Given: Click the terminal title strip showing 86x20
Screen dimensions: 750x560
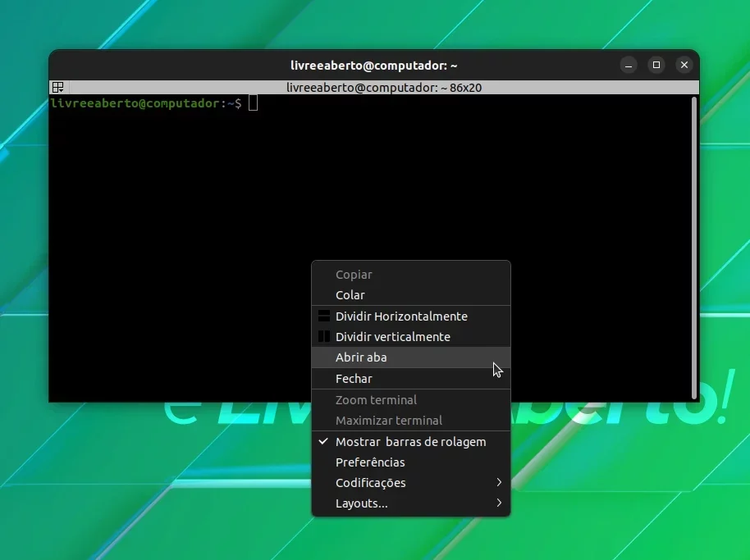Looking at the screenshot, I should click(383, 88).
